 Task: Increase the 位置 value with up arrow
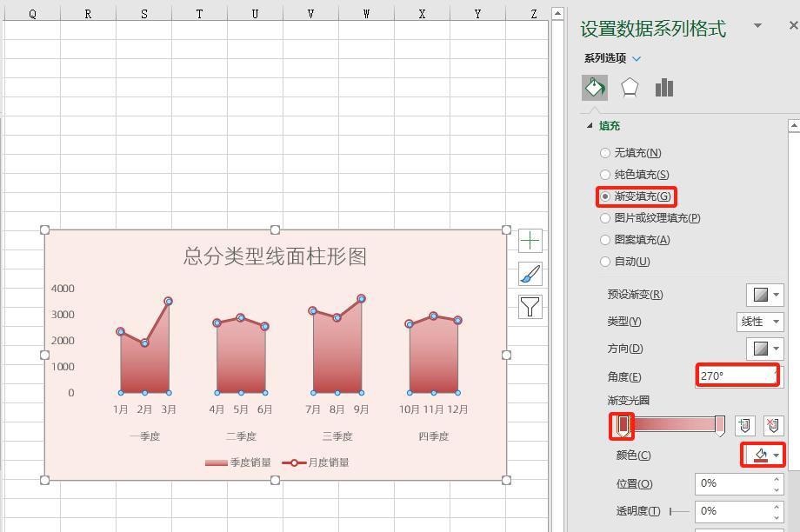tap(777, 479)
